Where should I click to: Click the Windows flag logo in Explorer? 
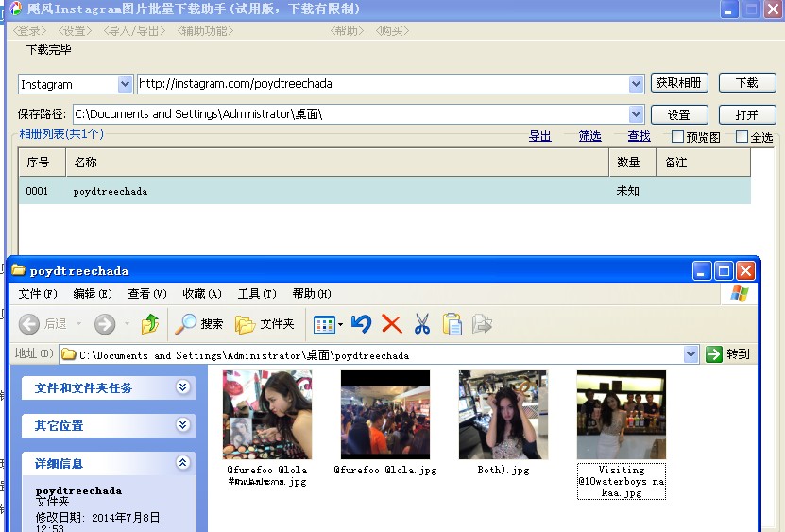tap(740, 294)
